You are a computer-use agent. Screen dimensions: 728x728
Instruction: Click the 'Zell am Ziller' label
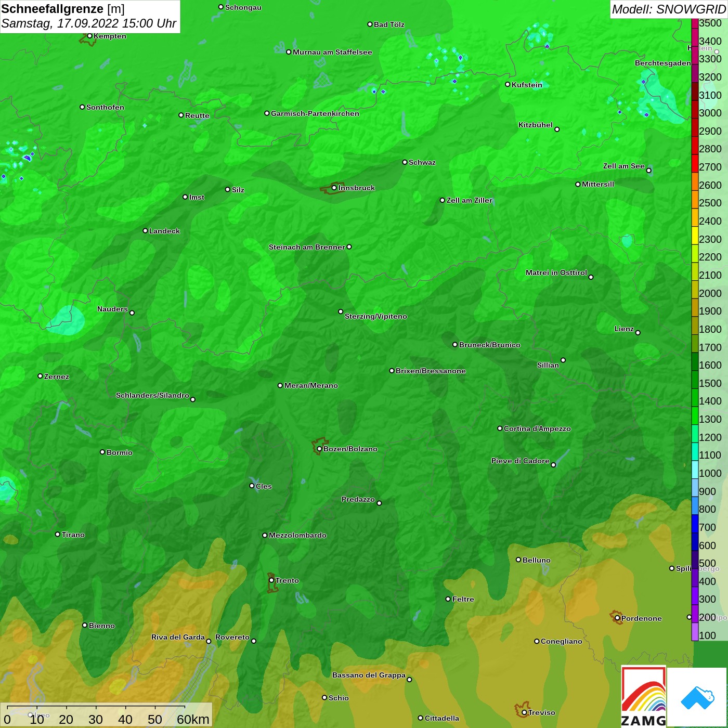(x=469, y=200)
